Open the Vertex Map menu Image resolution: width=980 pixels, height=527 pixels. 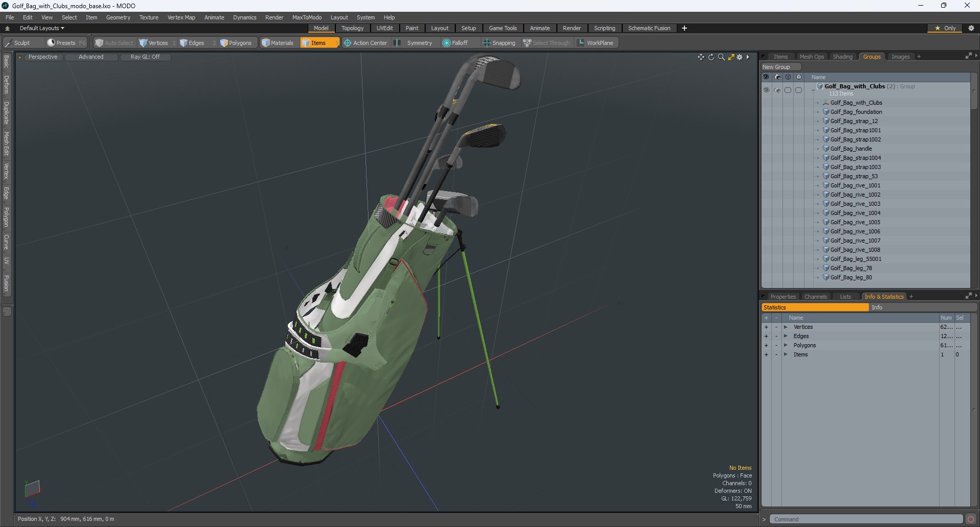tap(181, 17)
